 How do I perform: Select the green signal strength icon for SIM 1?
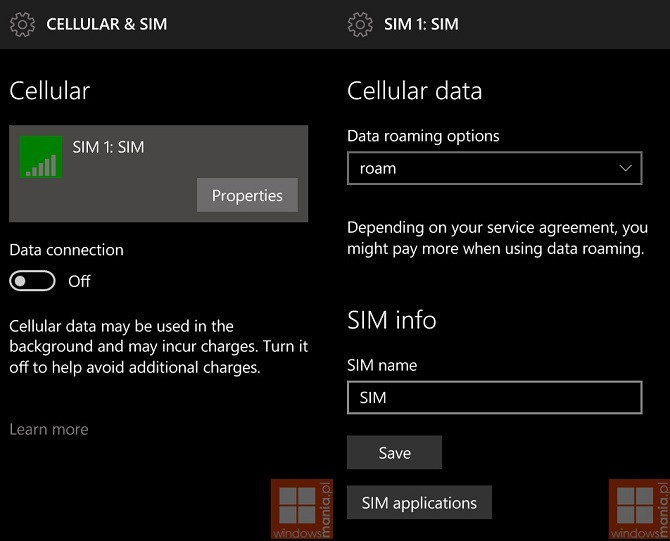coord(41,157)
